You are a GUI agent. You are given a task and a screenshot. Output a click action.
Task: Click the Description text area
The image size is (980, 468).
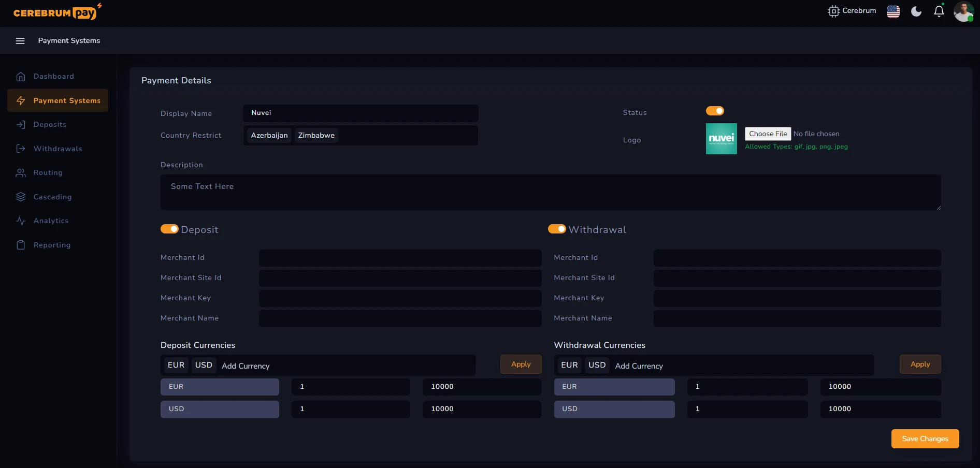pyautogui.click(x=551, y=192)
